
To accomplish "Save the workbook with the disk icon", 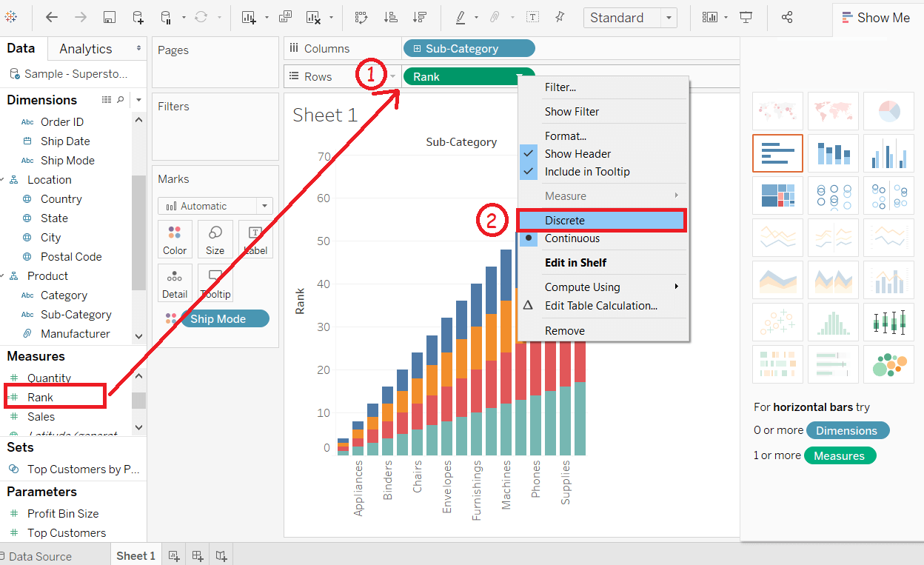I will point(109,17).
